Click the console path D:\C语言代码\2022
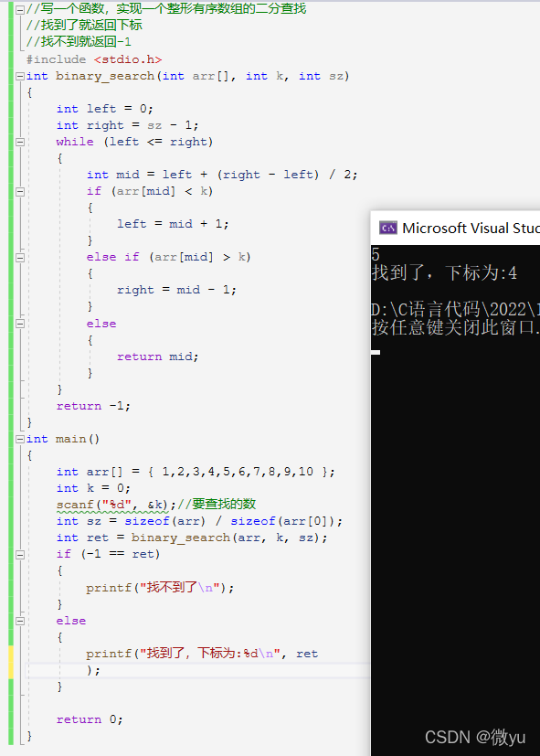The width and height of the screenshot is (540, 756). [456, 309]
